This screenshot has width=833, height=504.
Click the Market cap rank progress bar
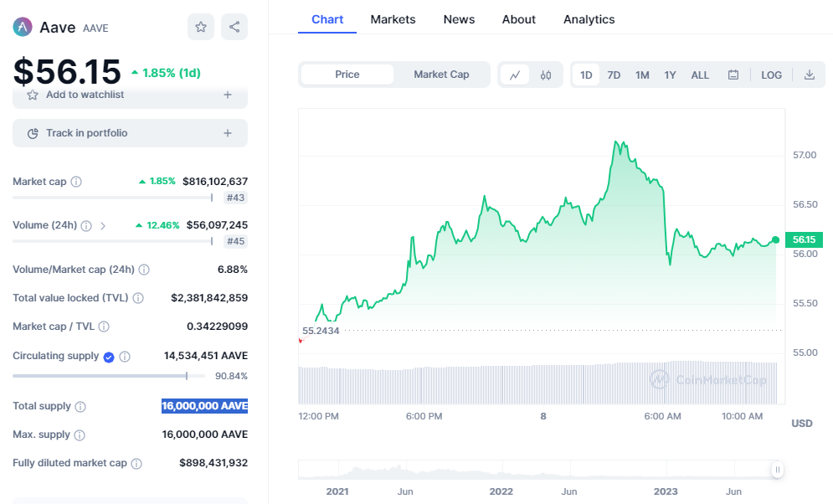coord(113,198)
